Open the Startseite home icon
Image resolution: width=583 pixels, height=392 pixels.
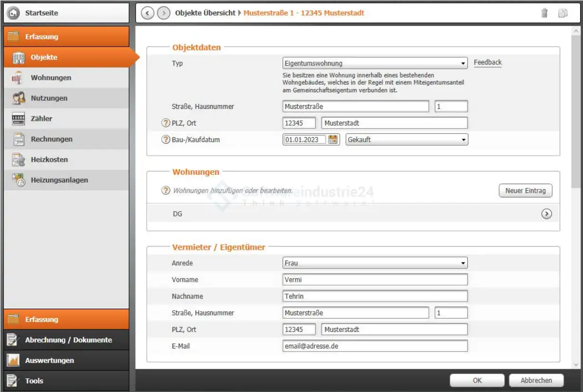(x=13, y=13)
